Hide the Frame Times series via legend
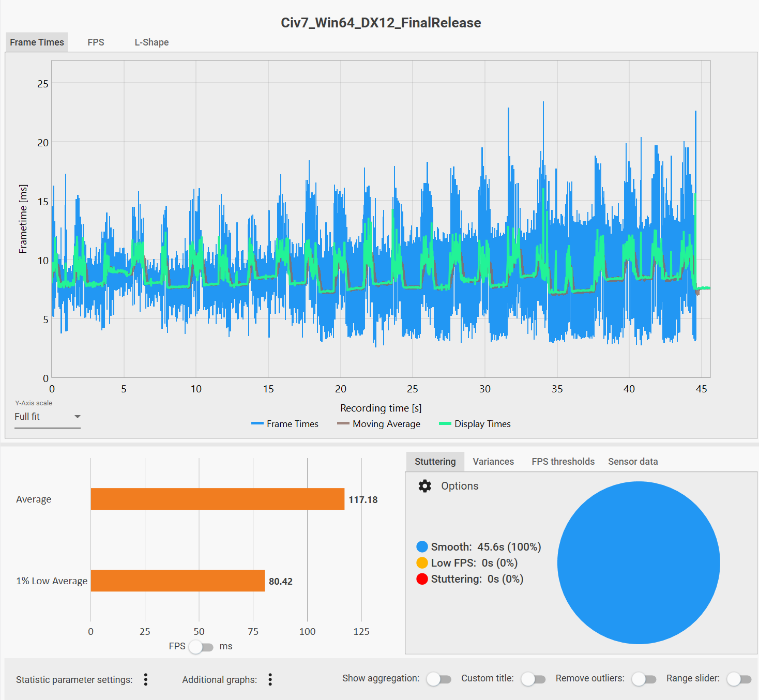This screenshot has height=700, width=759. tap(285, 424)
